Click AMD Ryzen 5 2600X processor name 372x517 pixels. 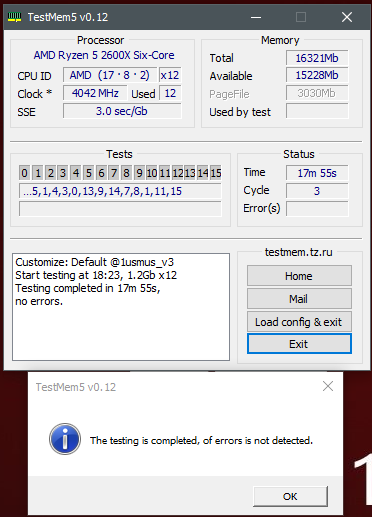(x=104, y=55)
